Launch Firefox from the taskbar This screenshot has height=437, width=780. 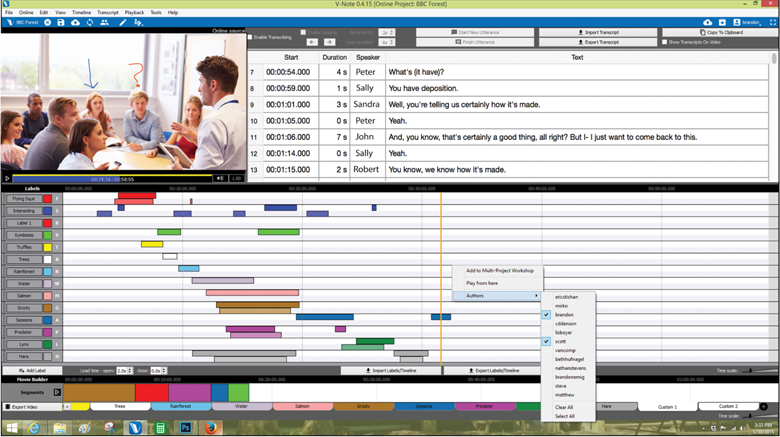pos(211,427)
